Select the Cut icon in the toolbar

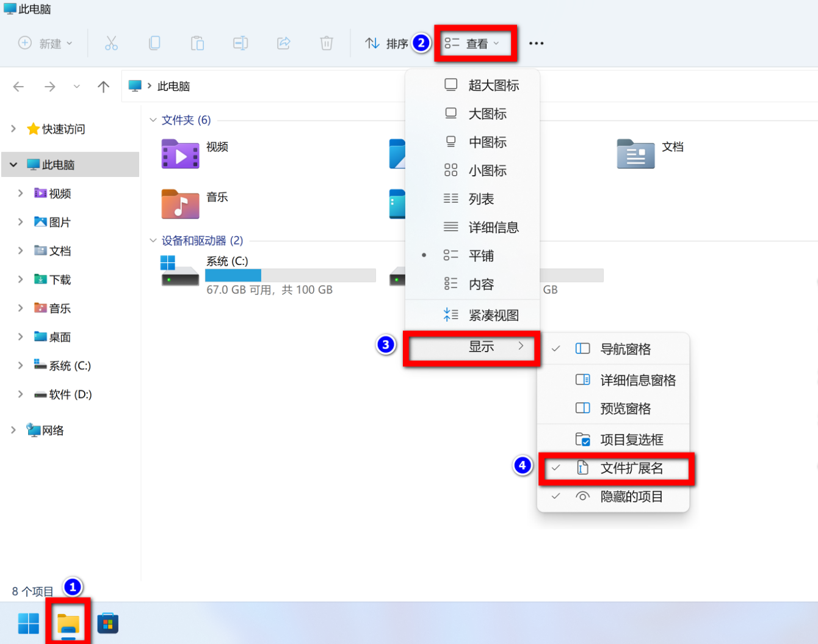point(111,43)
